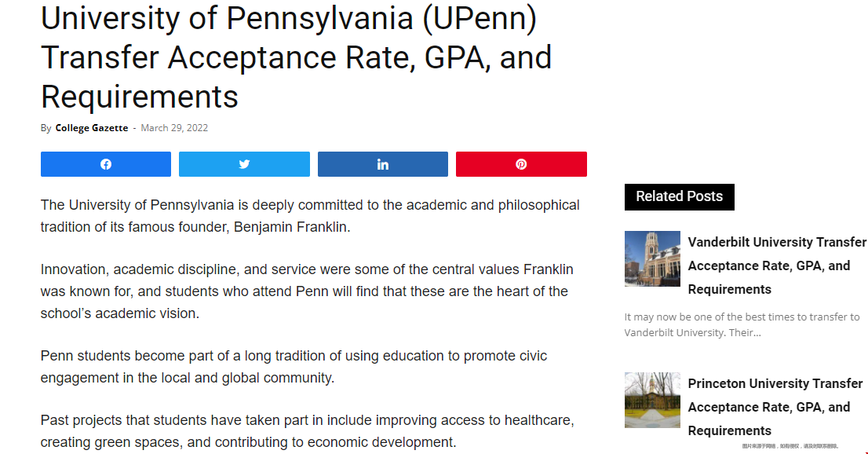Click the Vanderbilt post excerpt text
The width and height of the screenshot is (868, 454).
[742, 324]
